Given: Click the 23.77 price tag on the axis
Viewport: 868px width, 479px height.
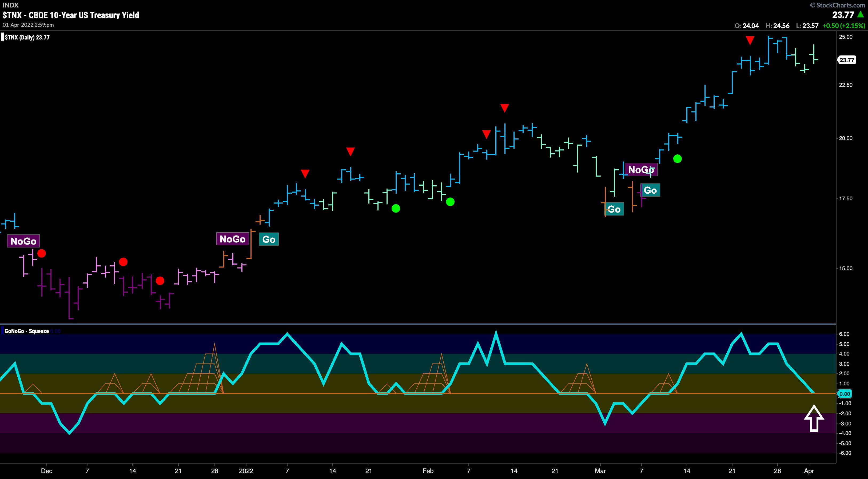Looking at the screenshot, I should pyautogui.click(x=846, y=60).
